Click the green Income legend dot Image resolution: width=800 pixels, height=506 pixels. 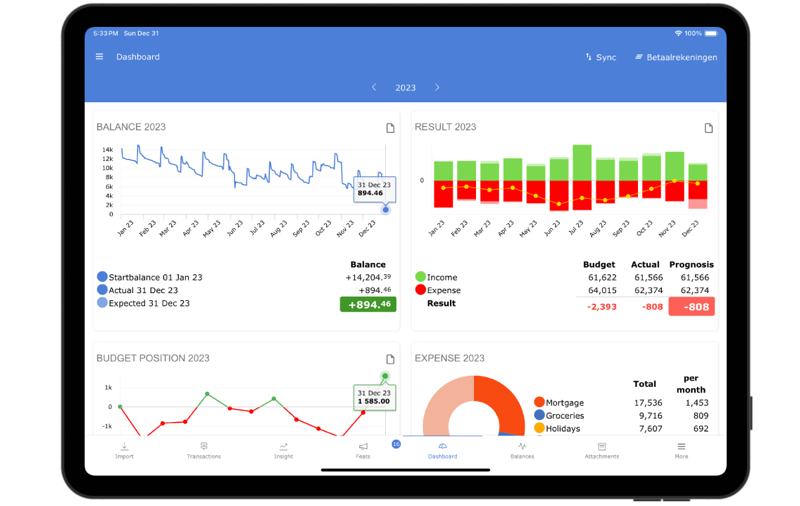[x=420, y=277]
